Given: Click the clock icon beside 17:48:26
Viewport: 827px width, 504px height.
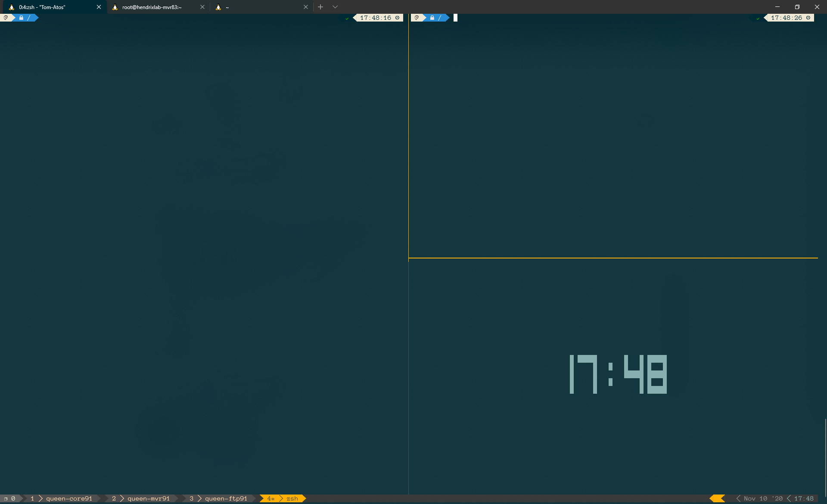Looking at the screenshot, I should tap(808, 18).
